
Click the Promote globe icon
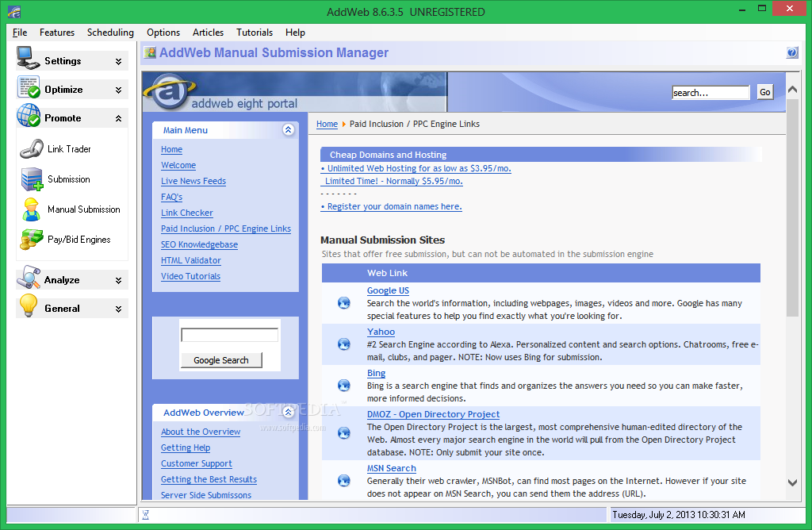tap(28, 115)
